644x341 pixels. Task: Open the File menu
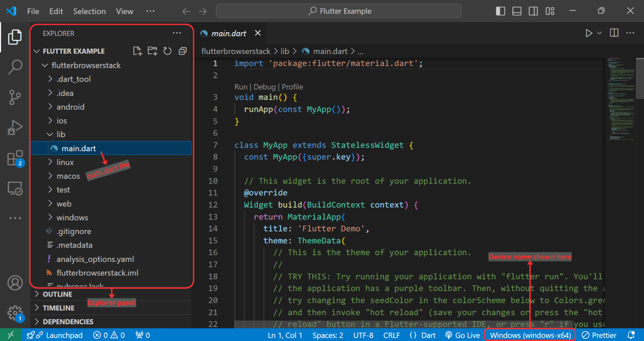click(x=33, y=11)
